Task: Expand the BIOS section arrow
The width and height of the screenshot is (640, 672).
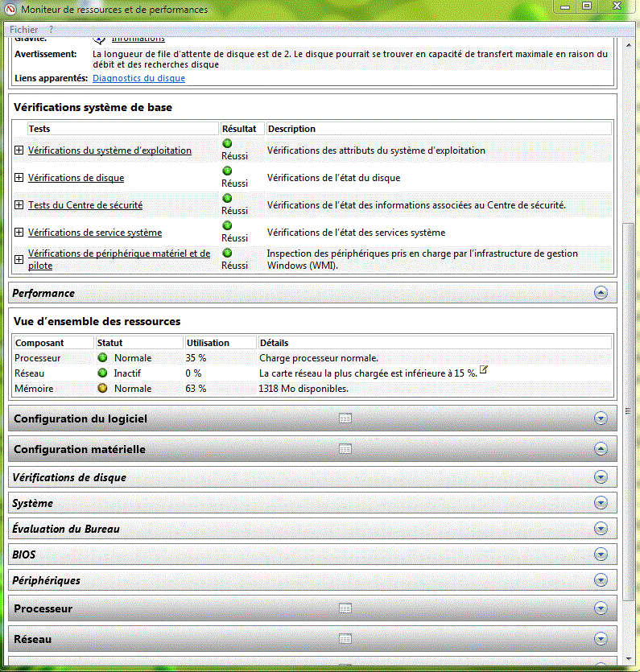Action: pyautogui.click(x=601, y=555)
